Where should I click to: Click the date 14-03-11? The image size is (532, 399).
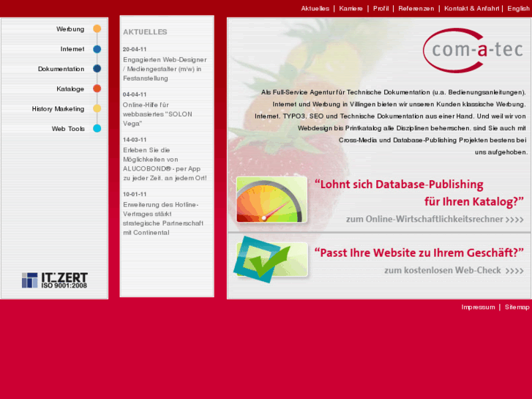click(135, 140)
